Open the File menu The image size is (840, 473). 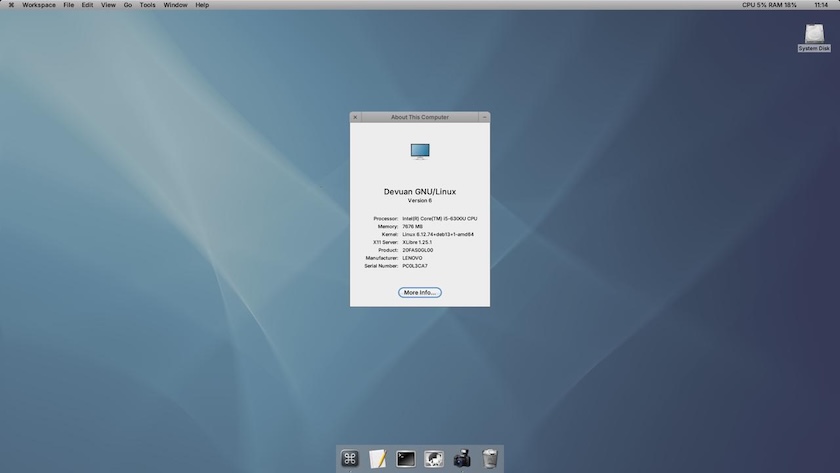[x=68, y=5]
